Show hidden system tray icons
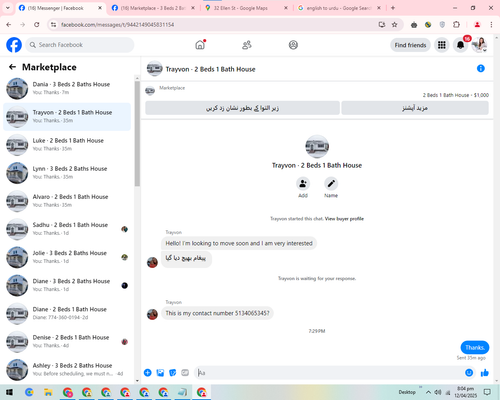 [x=428, y=392]
